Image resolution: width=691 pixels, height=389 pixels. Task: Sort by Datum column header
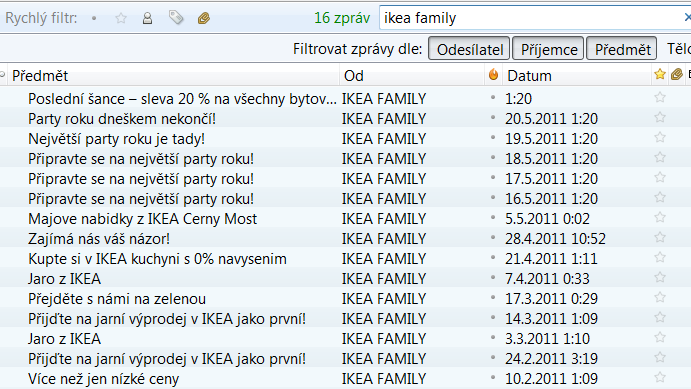tap(577, 75)
